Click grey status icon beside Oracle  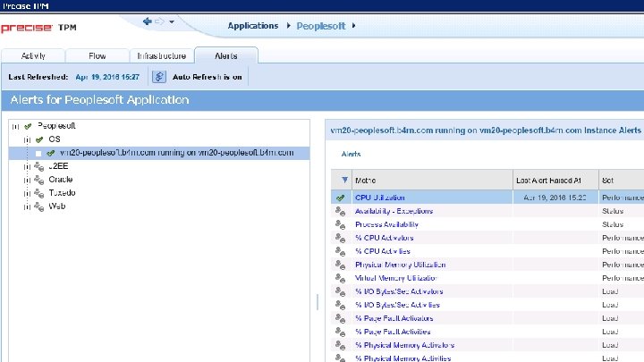[x=39, y=180]
